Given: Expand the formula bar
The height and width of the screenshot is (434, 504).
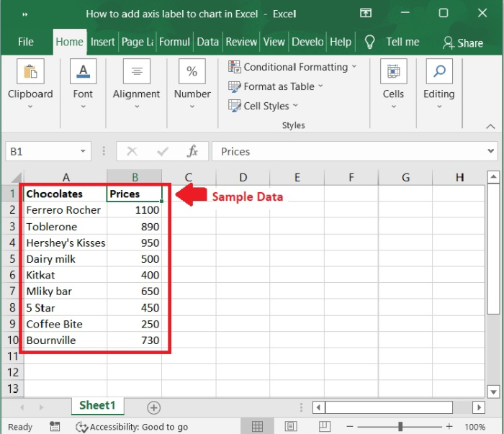Looking at the screenshot, I should click(x=491, y=151).
